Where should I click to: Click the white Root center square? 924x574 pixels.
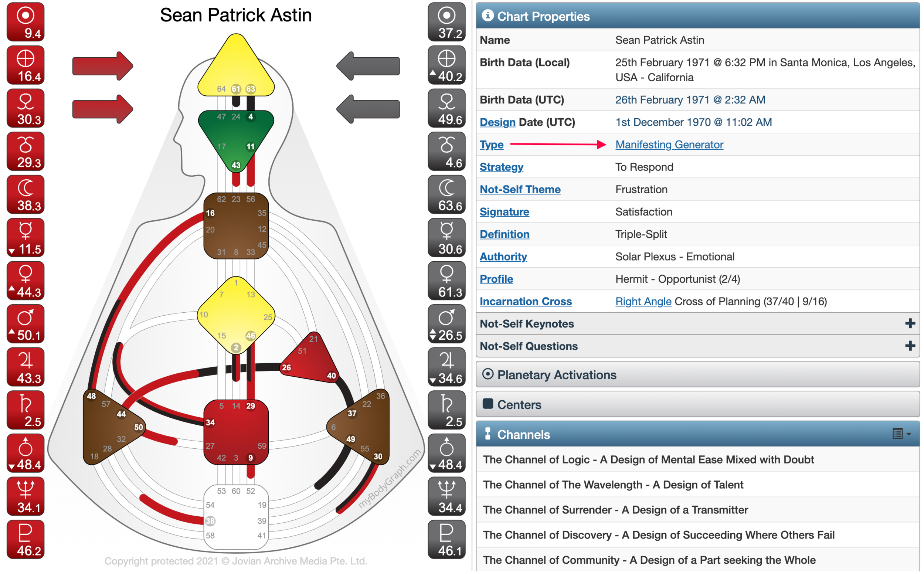coord(236,517)
